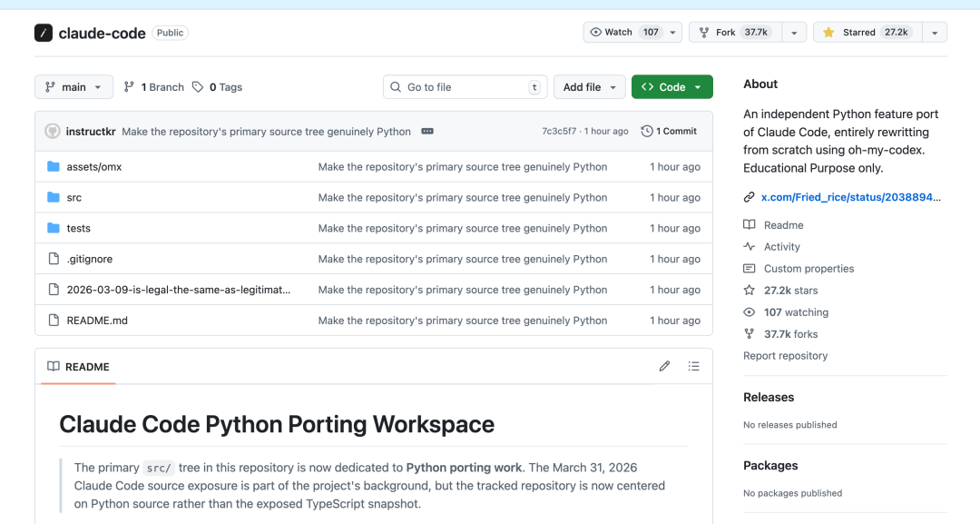Screen dimensions: 980x524
Task: Click the book icon in README tab
Action: (54, 366)
